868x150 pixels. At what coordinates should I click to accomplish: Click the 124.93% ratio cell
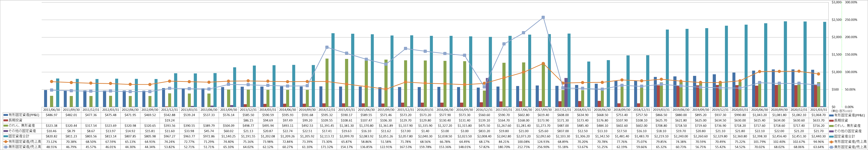click(x=543, y=142)
